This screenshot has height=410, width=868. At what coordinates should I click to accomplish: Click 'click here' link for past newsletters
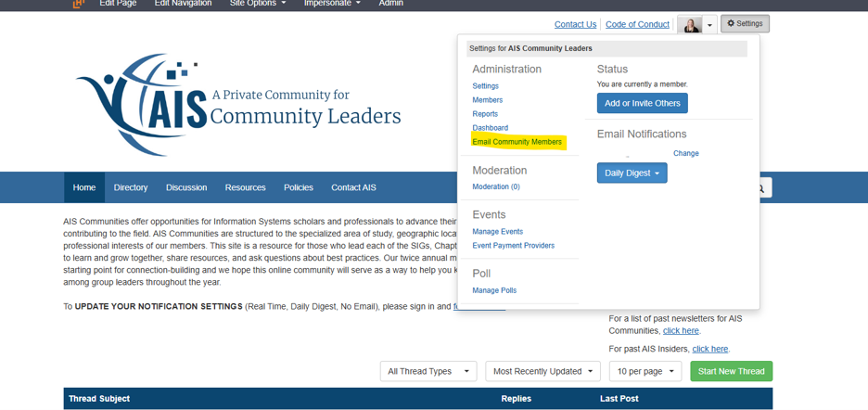point(681,331)
